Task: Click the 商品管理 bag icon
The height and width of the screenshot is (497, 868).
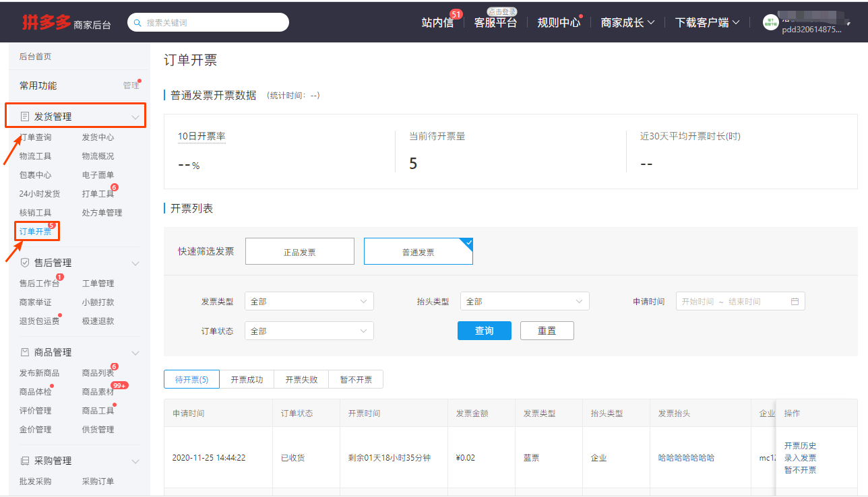Action: click(25, 352)
